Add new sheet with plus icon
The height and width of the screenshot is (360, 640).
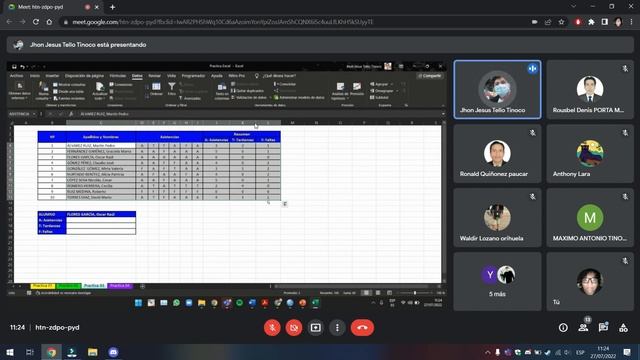tap(142, 286)
